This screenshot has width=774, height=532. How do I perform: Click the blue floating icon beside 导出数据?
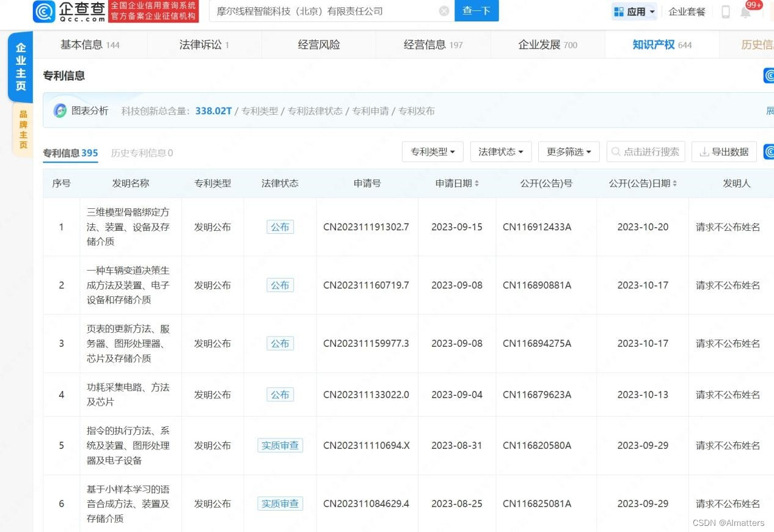(x=769, y=151)
